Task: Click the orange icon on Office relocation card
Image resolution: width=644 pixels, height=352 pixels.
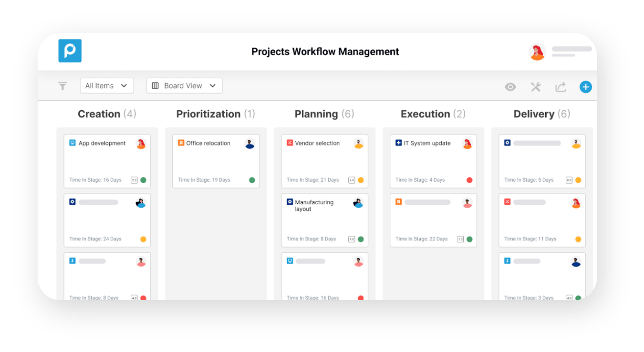Action: click(x=181, y=143)
